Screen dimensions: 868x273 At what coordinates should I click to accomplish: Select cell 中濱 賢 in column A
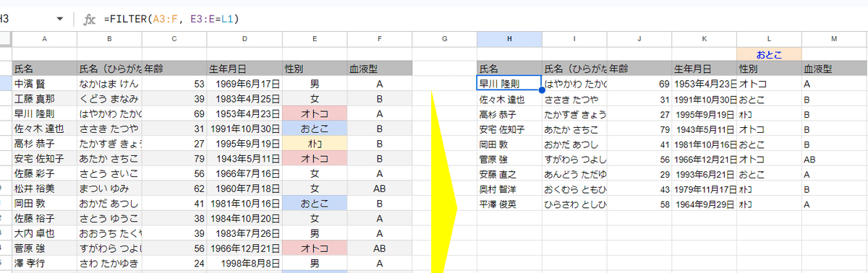point(45,84)
